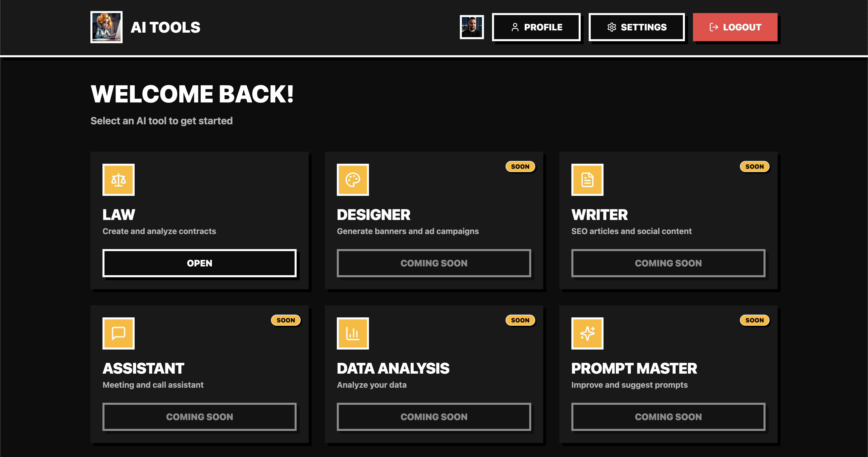The height and width of the screenshot is (457, 868).
Task: Click the Data Analysis bar chart icon
Action: point(352,333)
